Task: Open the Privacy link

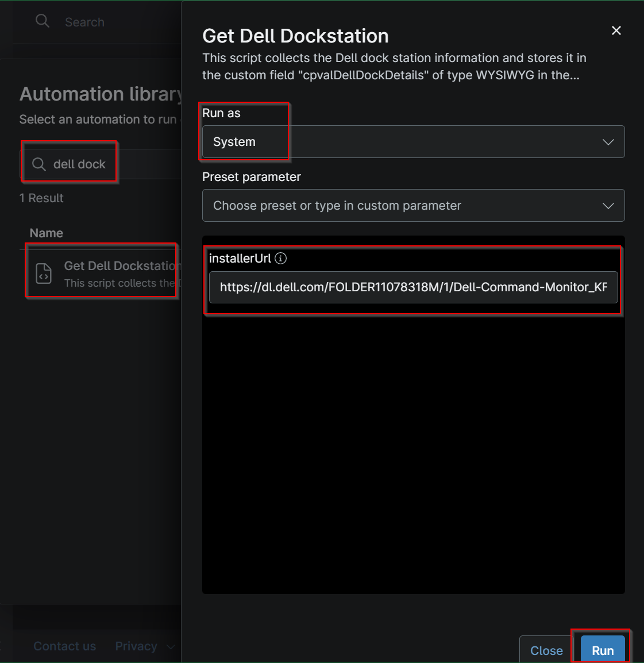Action: (136, 646)
